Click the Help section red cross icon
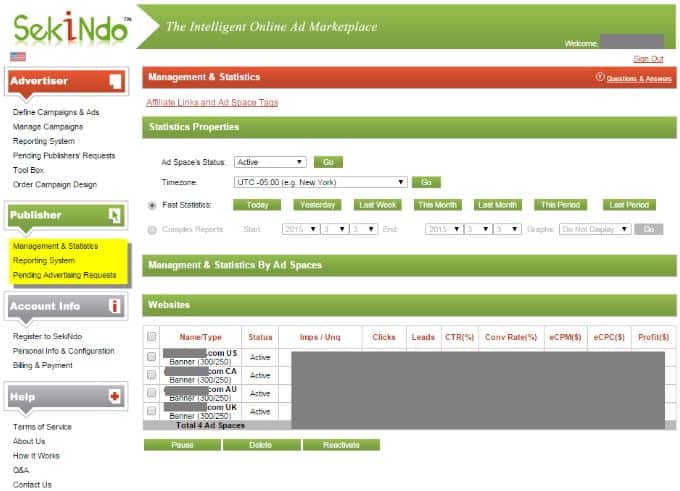 (x=115, y=397)
